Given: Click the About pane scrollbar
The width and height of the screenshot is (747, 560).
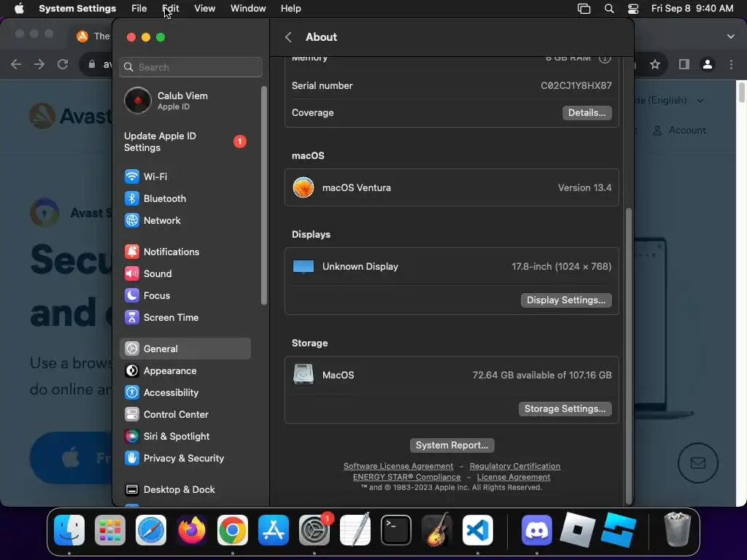Looking at the screenshot, I should (629, 355).
